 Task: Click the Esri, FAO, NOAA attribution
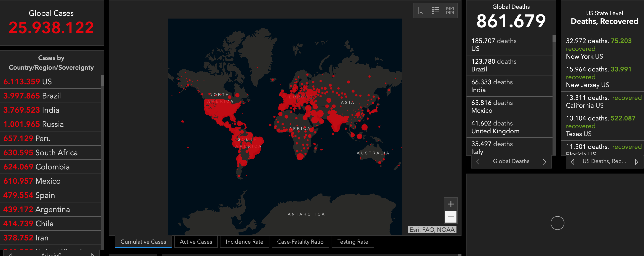432,229
